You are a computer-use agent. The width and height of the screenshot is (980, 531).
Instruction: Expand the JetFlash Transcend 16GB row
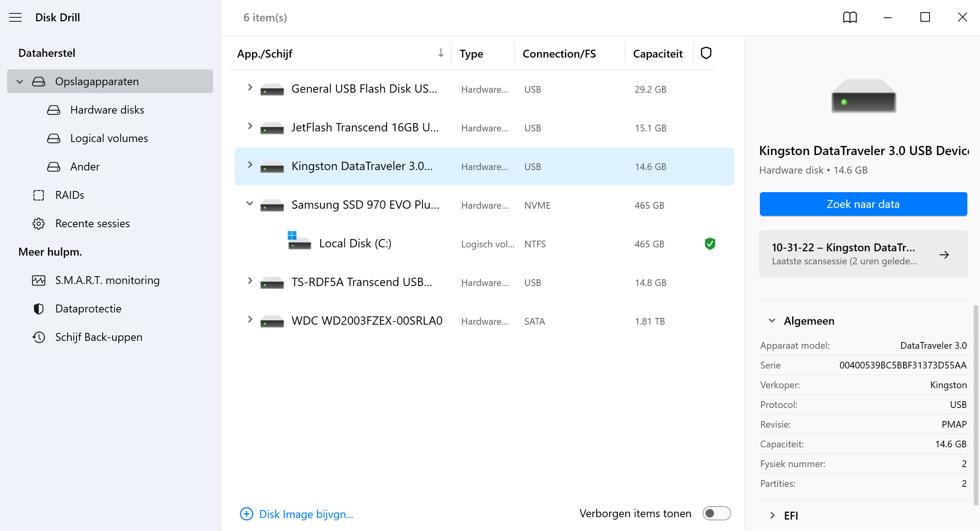point(250,126)
